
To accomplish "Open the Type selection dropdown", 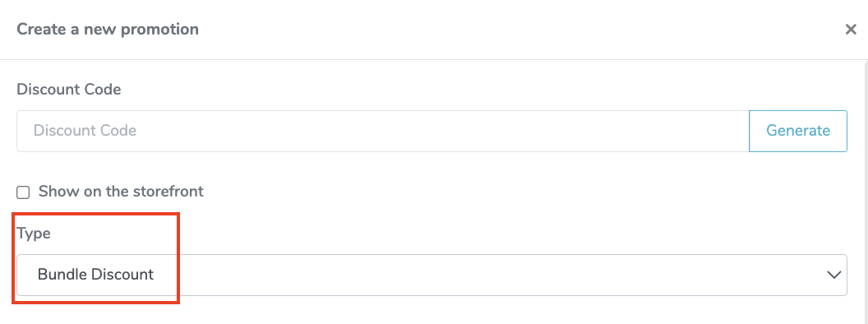I will coord(432,275).
